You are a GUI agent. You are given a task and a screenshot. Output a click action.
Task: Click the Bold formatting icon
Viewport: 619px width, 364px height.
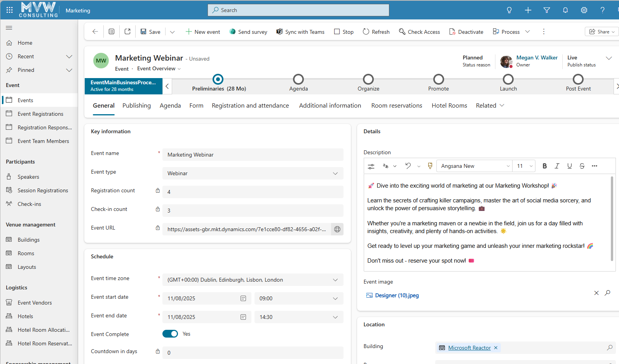pos(544,166)
